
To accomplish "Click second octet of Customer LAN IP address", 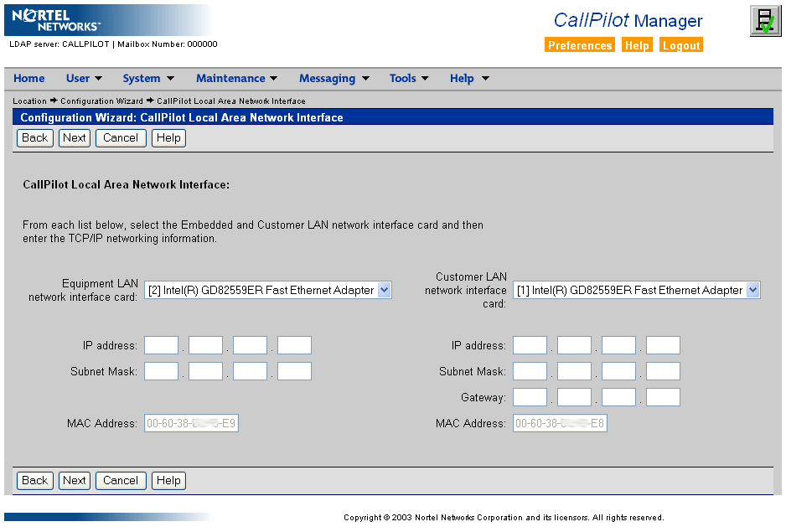I will click(x=575, y=345).
